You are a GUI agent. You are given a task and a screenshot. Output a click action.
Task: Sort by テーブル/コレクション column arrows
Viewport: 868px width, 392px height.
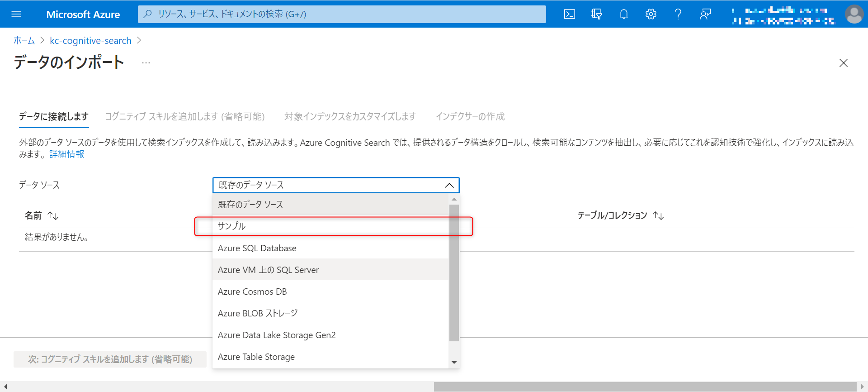(x=658, y=215)
